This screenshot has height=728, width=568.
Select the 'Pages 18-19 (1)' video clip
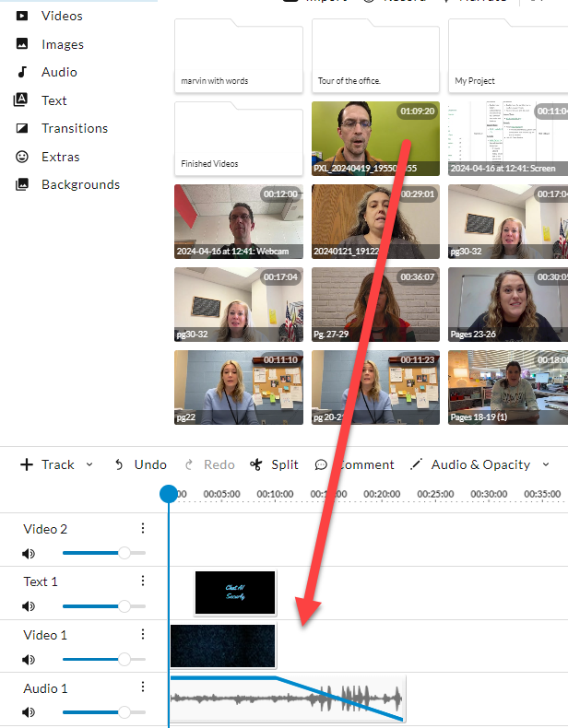[x=508, y=387]
